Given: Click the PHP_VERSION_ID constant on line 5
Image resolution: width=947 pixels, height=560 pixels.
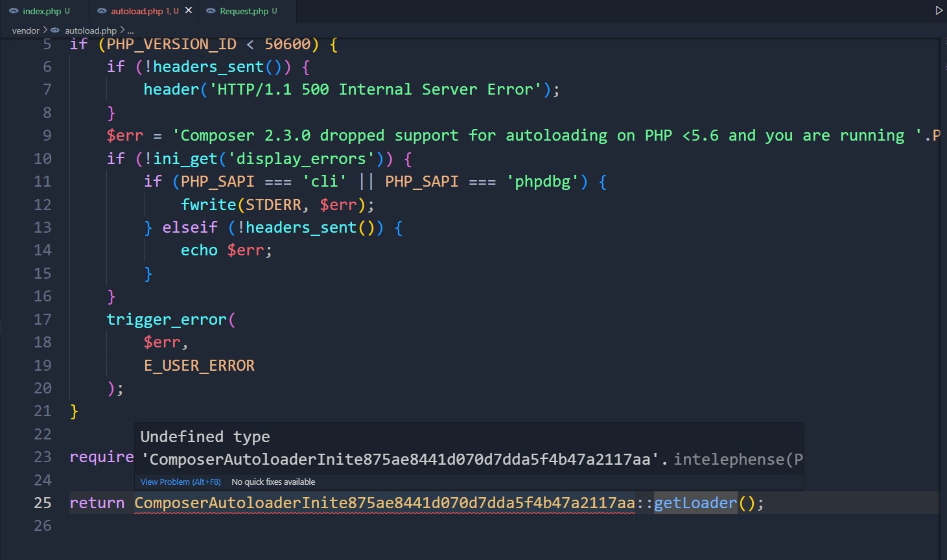Looking at the screenshot, I should click(x=172, y=44).
